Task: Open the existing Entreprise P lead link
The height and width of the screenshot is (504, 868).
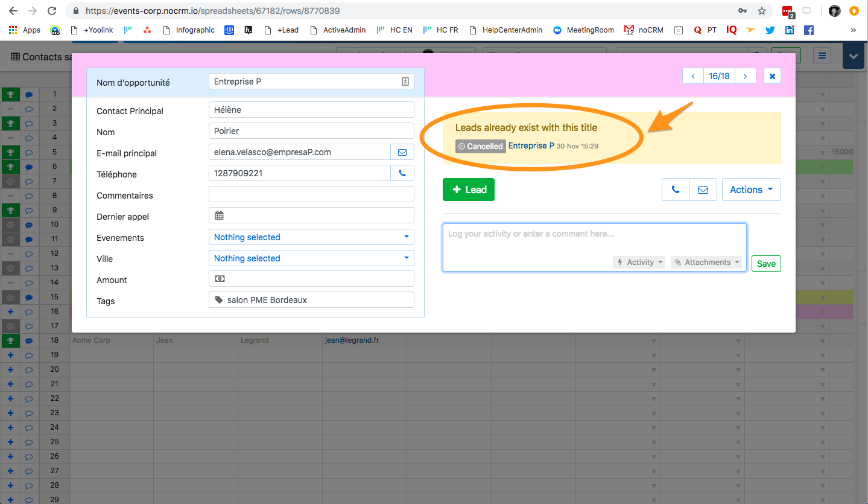Action: (x=531, y=146)
